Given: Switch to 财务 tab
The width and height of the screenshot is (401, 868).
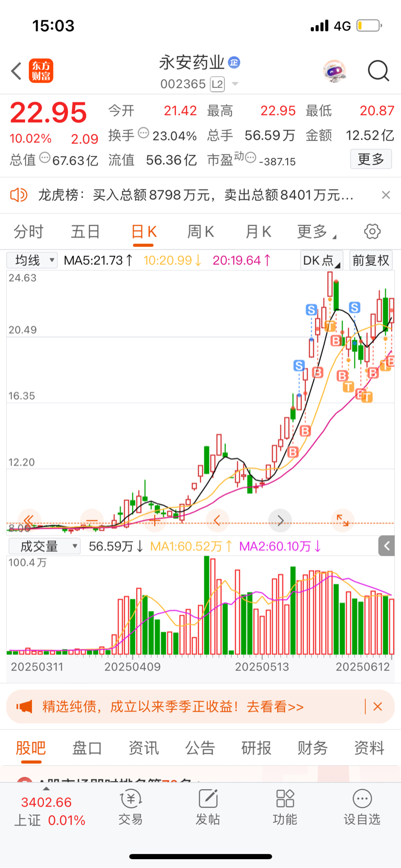Looking at the screenshot, I should click(313, 748).
